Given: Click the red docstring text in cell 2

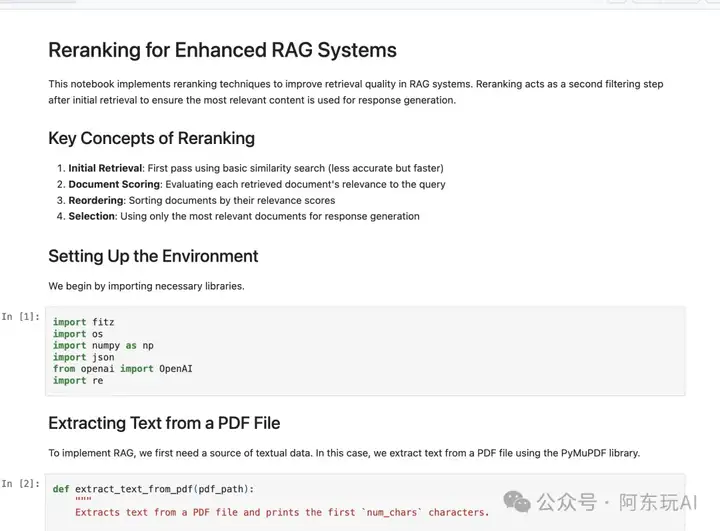Looking at the screenshot, I should pos(282,513).
